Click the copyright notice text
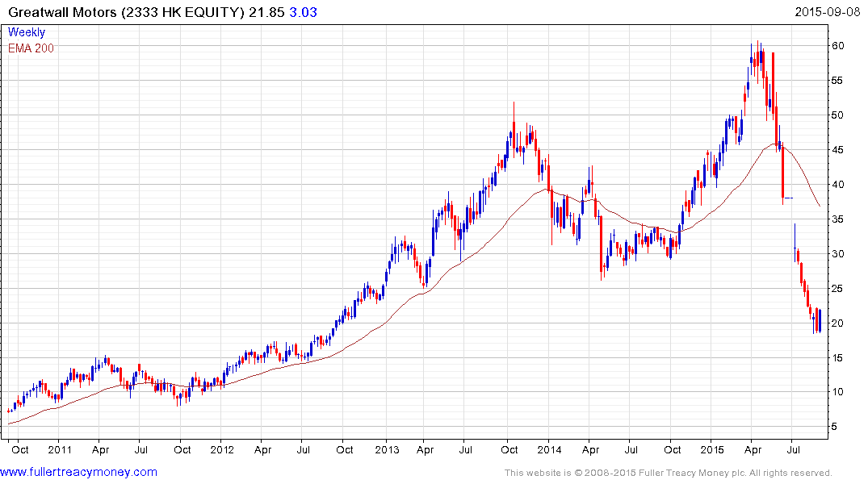Viewport: 868px width, 484px height. pos(669,473)
